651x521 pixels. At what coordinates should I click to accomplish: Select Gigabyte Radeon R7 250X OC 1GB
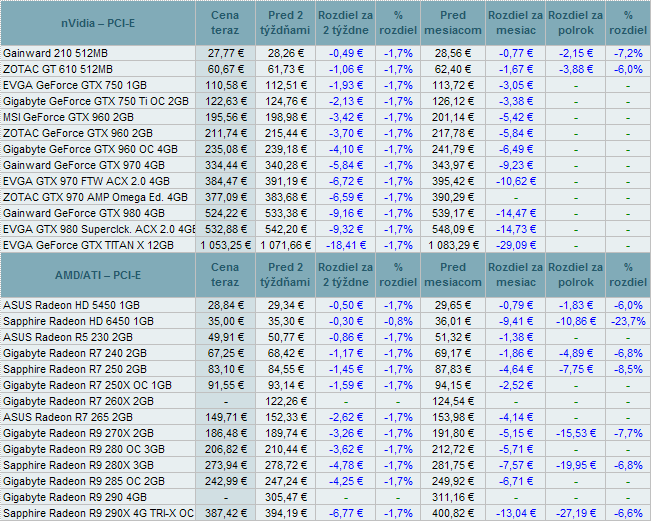point(87,385)
